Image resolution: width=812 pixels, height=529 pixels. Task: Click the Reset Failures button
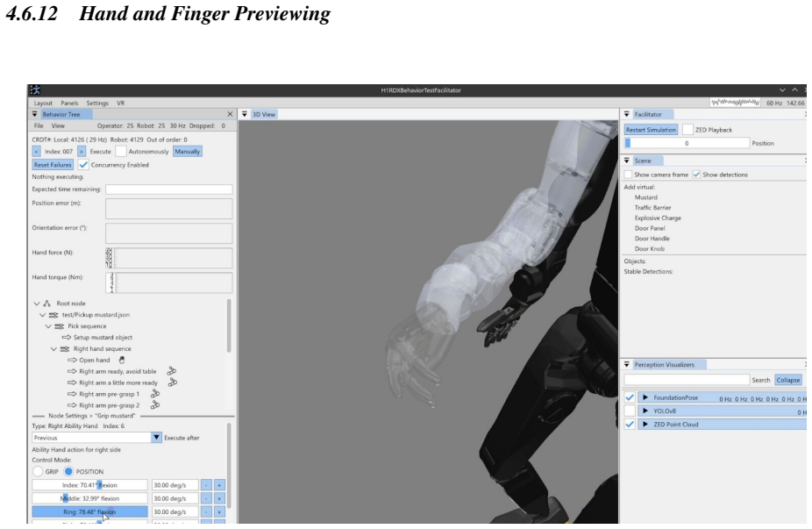click(53, 165)
